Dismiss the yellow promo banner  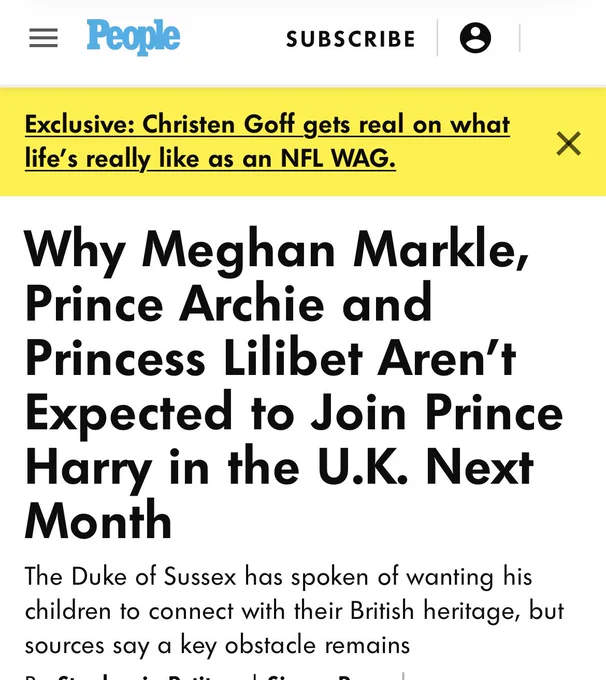pyautogui.click(x=568, y=143)
